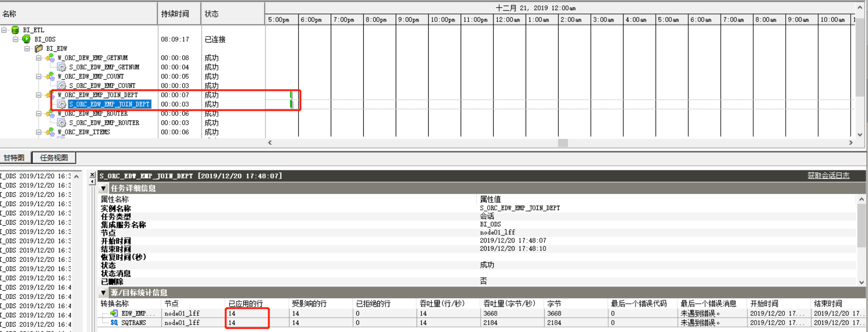Click the 受影响的行 column header
Viewport: 868px width, 332px height.
320,304
